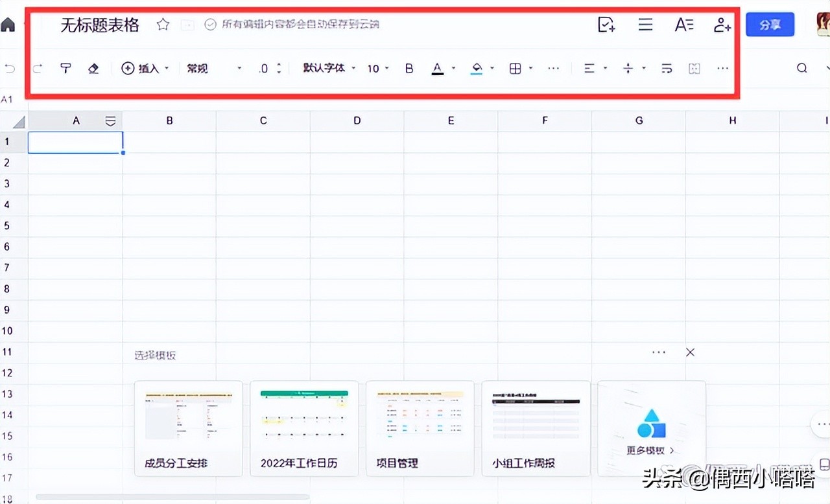Set vertical alignment icon
The width and height of the screenshot is (830, 504).
click(628, 68)
